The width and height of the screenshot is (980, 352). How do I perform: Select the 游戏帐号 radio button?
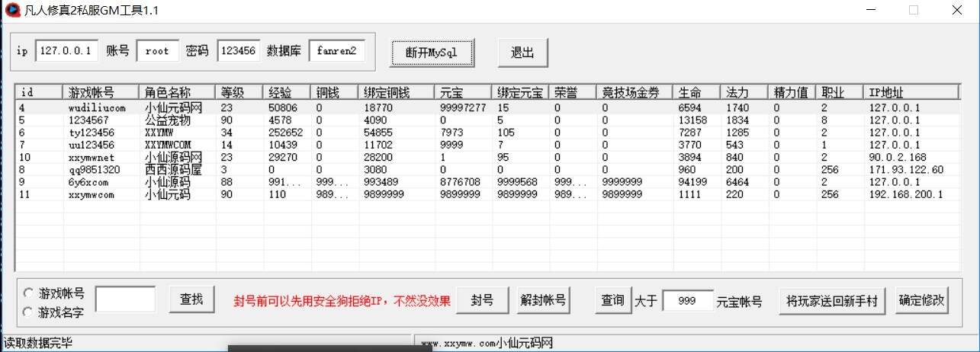point(29,293)
